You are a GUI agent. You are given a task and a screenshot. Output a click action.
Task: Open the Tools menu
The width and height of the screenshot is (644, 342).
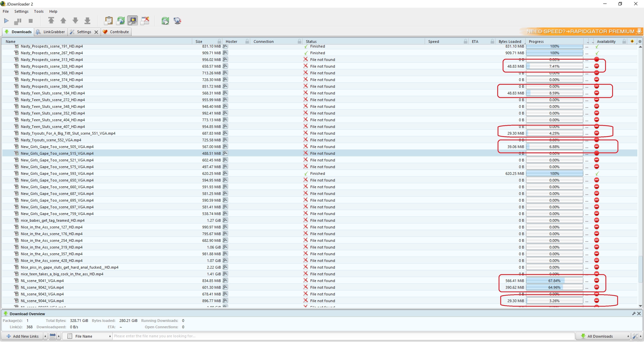tap(39, 11)
